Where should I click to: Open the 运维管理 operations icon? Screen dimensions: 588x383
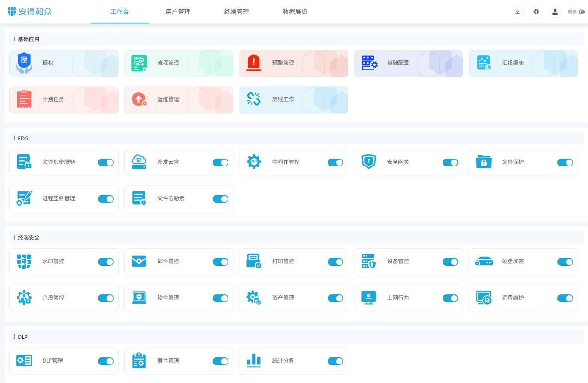[139, 99]
